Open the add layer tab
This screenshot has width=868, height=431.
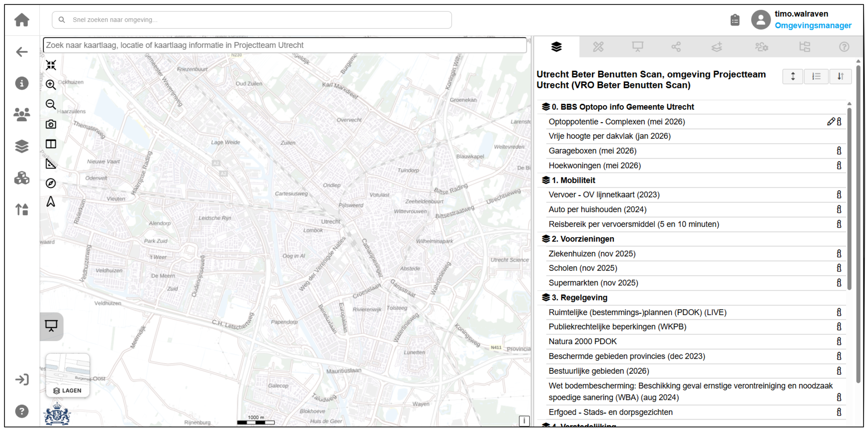(x=717, y=47)
